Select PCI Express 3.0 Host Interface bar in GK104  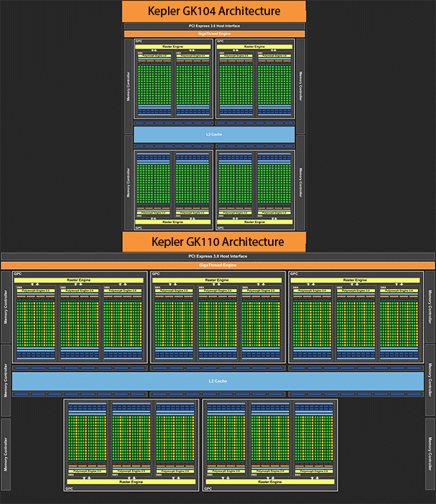(x=214, y=26)
